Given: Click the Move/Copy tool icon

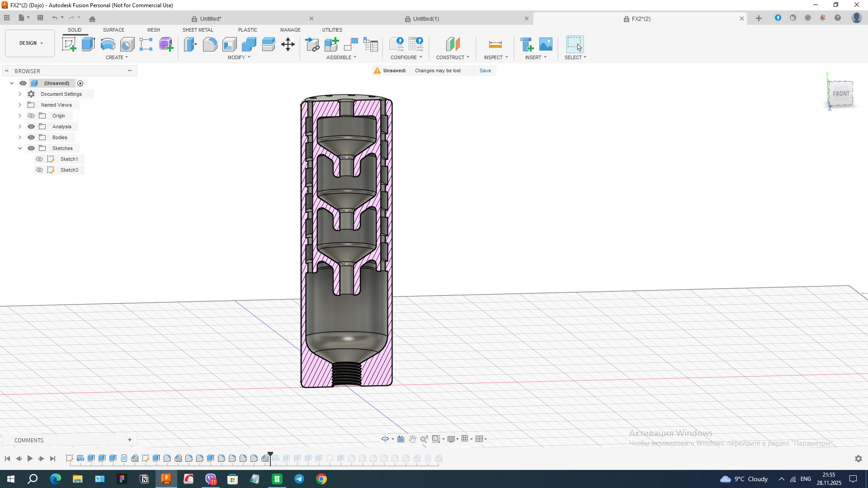Looking at the screenshot, I should coord(288,44).
